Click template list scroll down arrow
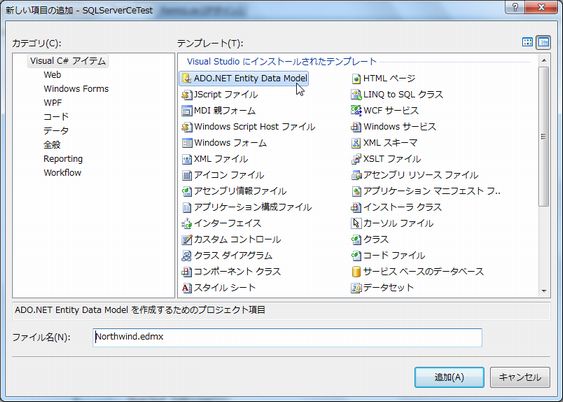This screenshot has height=402, width=563. [x=544, y=291]
